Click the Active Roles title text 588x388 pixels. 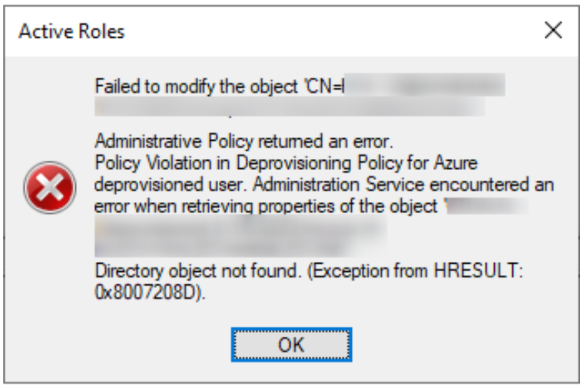click(x=71, y=31)
